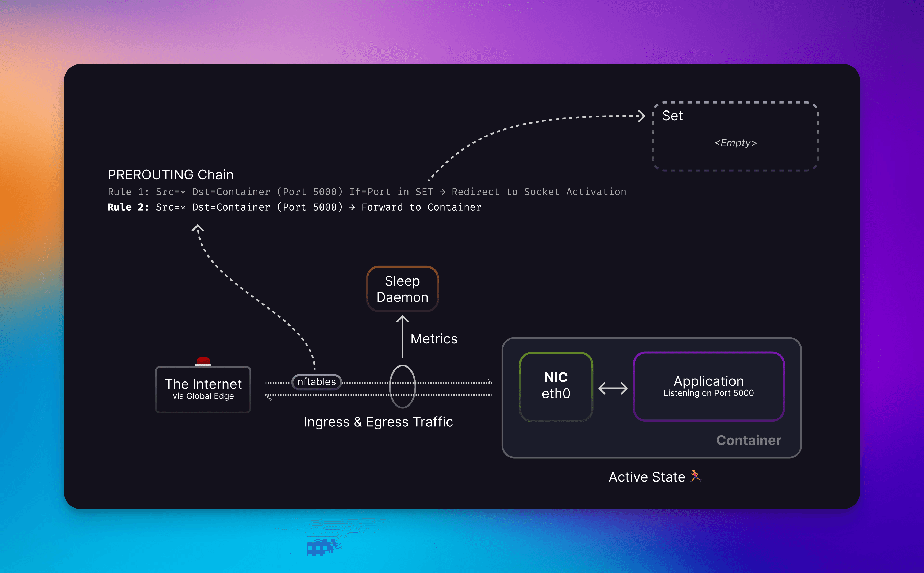Image resolution: width=924 pixels, height=573 pixels.
Task: Click the bold Rule 2 forward line
Action: pyautogui.click(x=294, y=207)
